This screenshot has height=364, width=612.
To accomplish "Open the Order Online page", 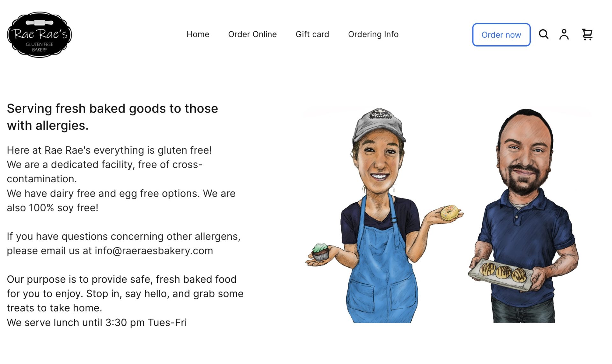I will pos(252,34).
